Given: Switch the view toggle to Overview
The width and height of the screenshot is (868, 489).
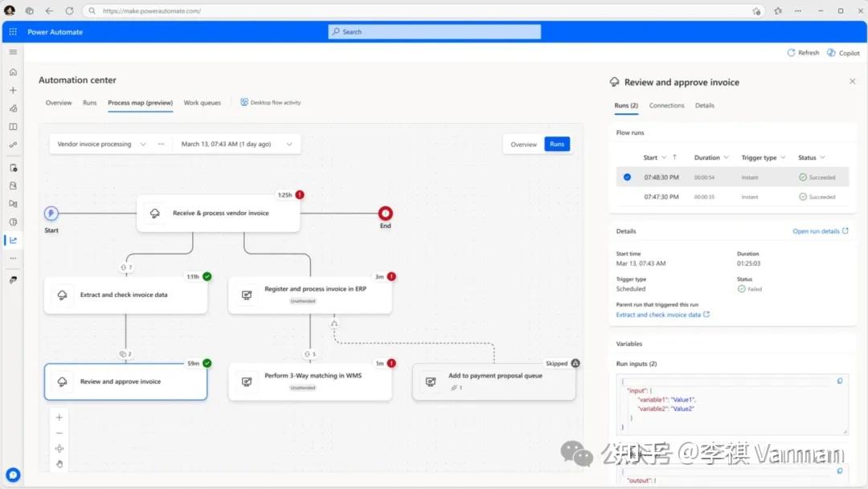Looking at the screenshot, I should [523, 144].
